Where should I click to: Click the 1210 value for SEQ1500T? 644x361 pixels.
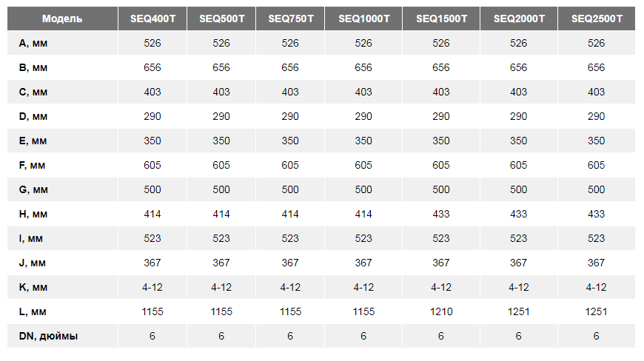click(441, 311)
